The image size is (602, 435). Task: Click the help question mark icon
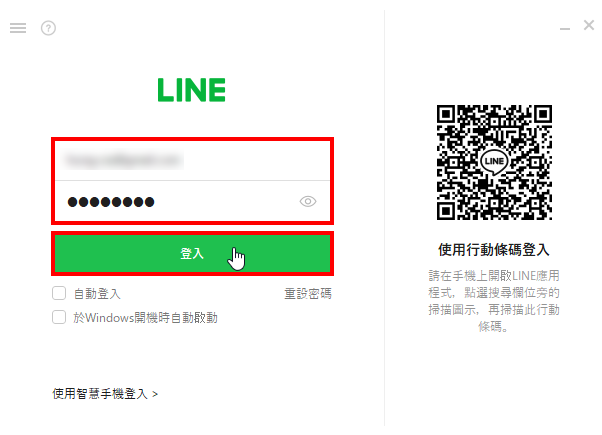click(48, 28)
